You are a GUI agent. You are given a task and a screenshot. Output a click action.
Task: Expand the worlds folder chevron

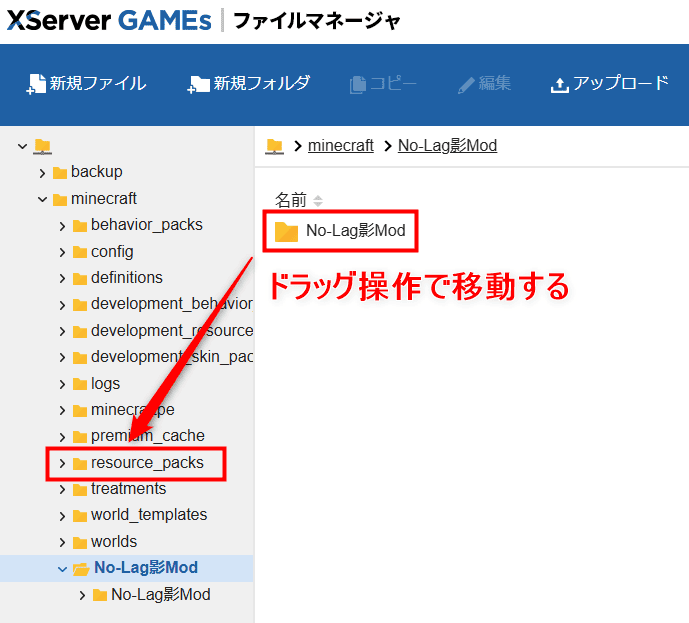tap(62, 542)
